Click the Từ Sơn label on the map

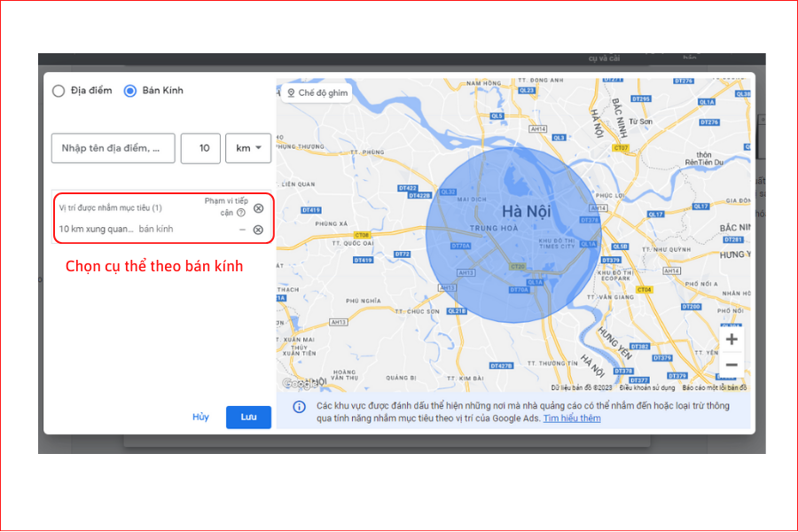(640, 121)
